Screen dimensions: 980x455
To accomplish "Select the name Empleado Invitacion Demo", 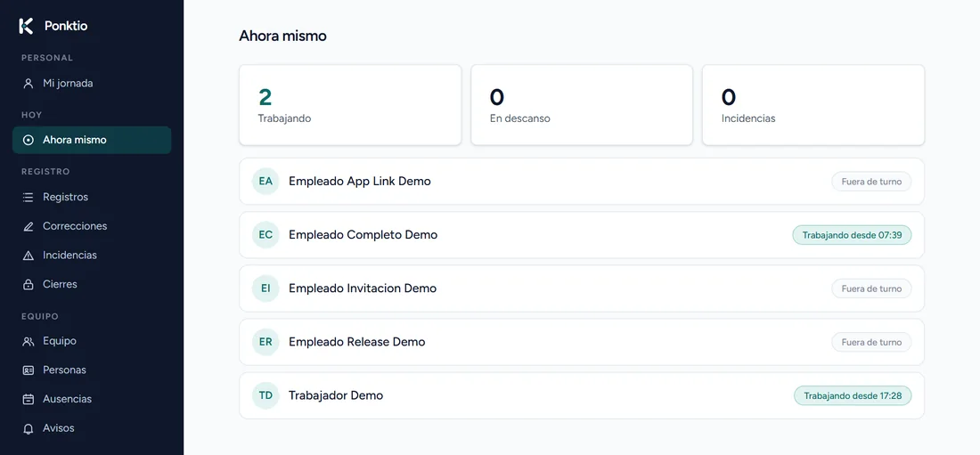I will pos(363,288).
